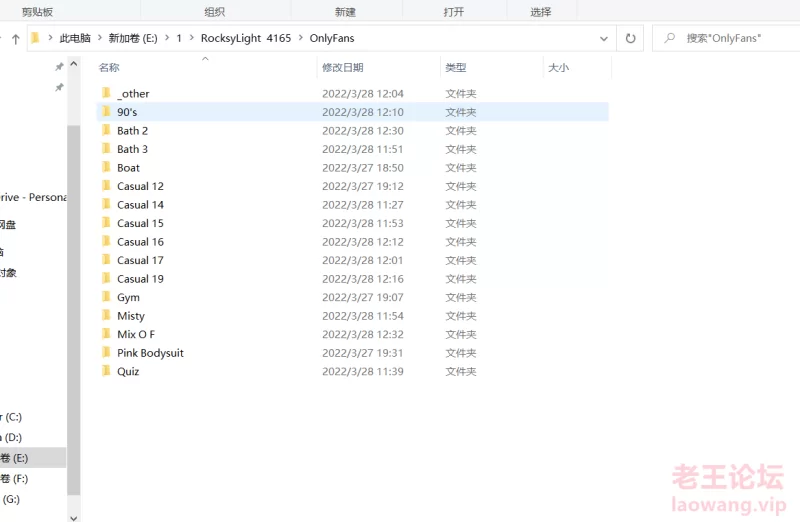The height and width of the screenshot is (522, 800).
Task: Expand chevron before 此电脑 in path
Action: (50, 38)
